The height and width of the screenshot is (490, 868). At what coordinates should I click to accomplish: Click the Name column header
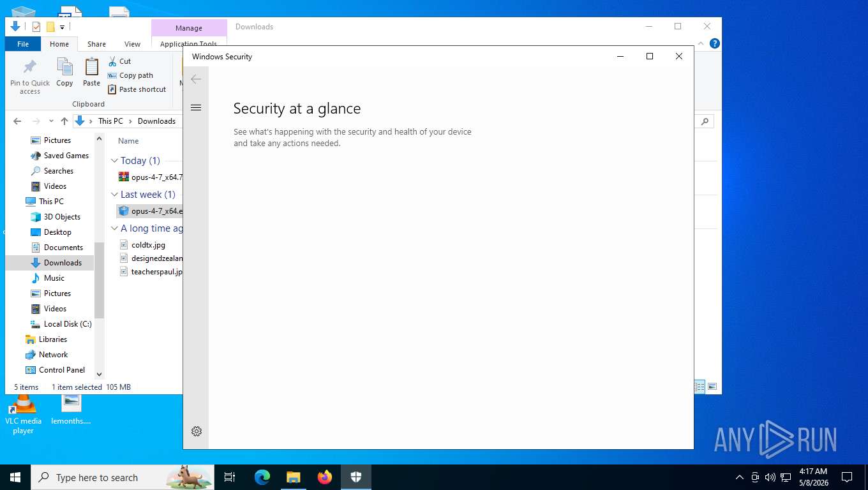pyautogui.click(x=128, y=141)
